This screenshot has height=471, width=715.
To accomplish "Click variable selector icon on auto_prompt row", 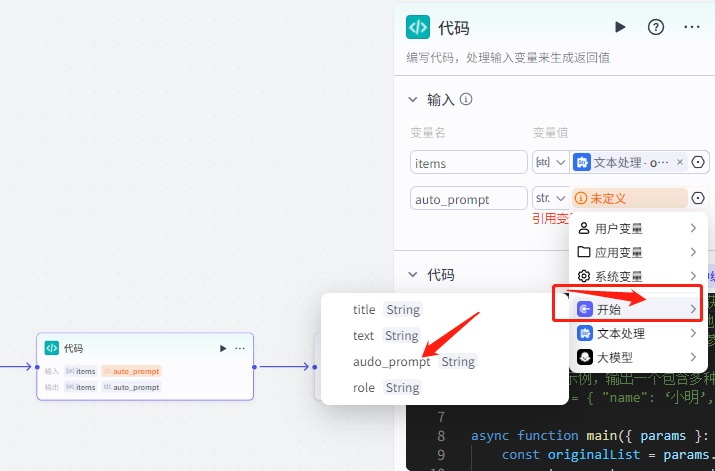I will pyautogui.click(x=698, y=198).
